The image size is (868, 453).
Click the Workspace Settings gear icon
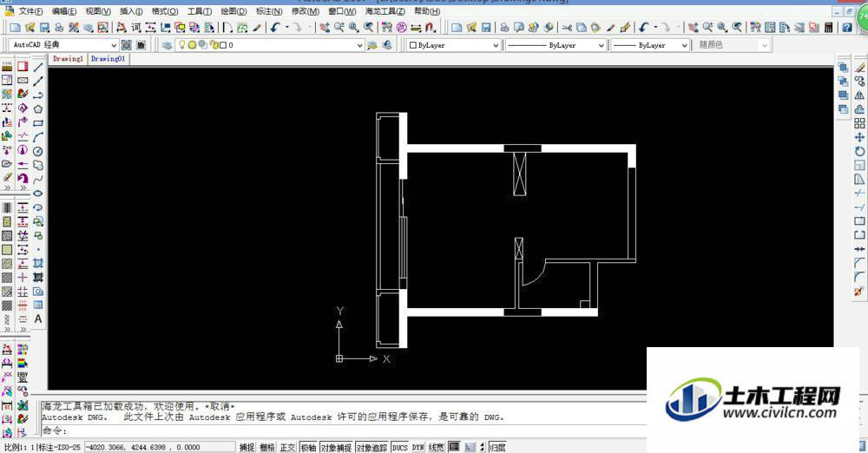pyautogui.click(x=126, y=45)
